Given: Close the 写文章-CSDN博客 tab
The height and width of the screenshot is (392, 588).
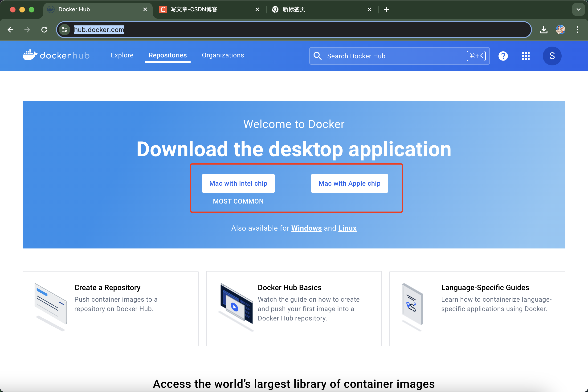Looking at the screenshot, I should pos(257,9).
